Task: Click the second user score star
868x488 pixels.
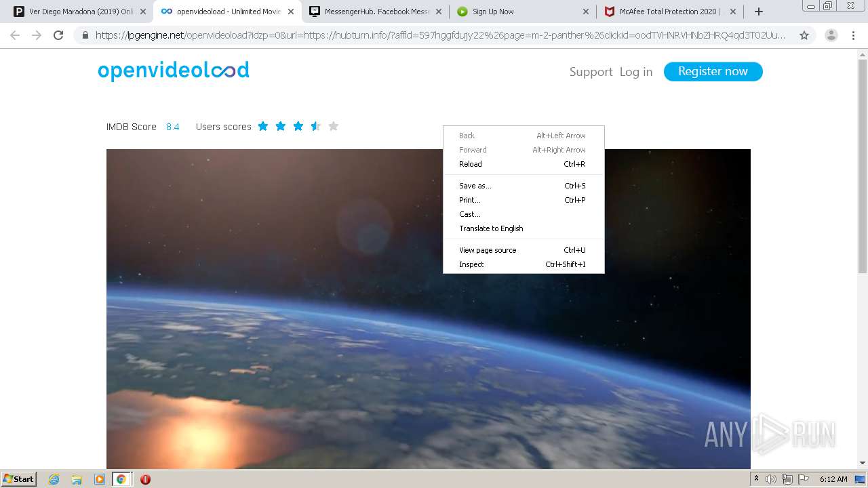Action: click(281, 126)
